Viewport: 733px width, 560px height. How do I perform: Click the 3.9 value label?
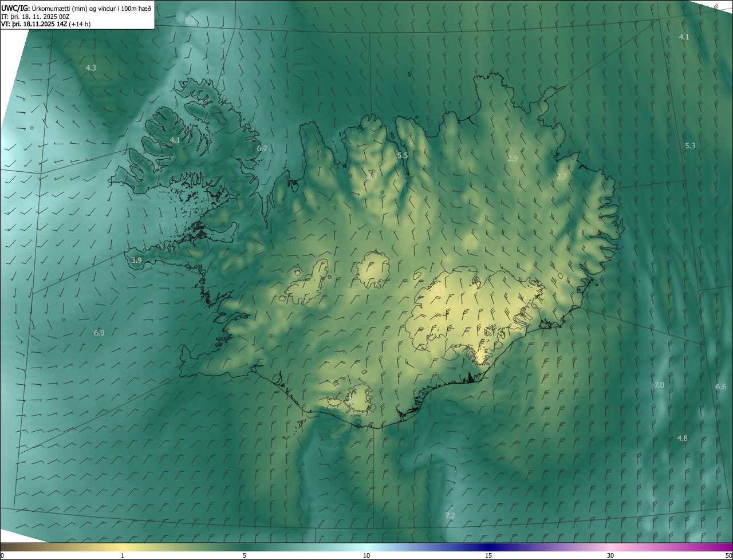136,260
